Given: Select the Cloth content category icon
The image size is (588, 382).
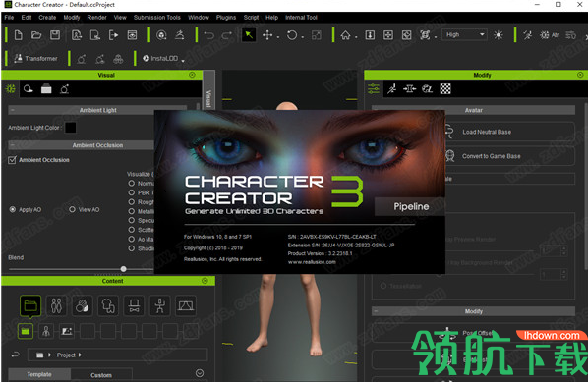Looking at the screenshot, I should (x=108, y=306).
